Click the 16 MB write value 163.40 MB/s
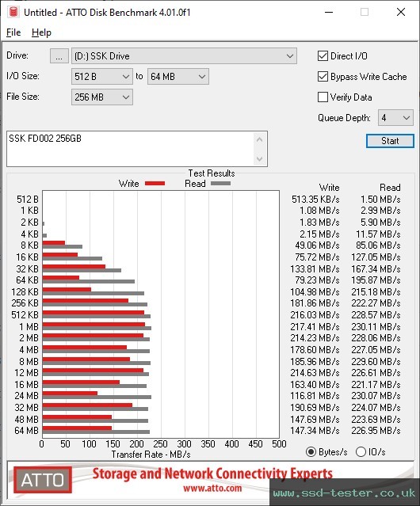 [x=315, y=384]
